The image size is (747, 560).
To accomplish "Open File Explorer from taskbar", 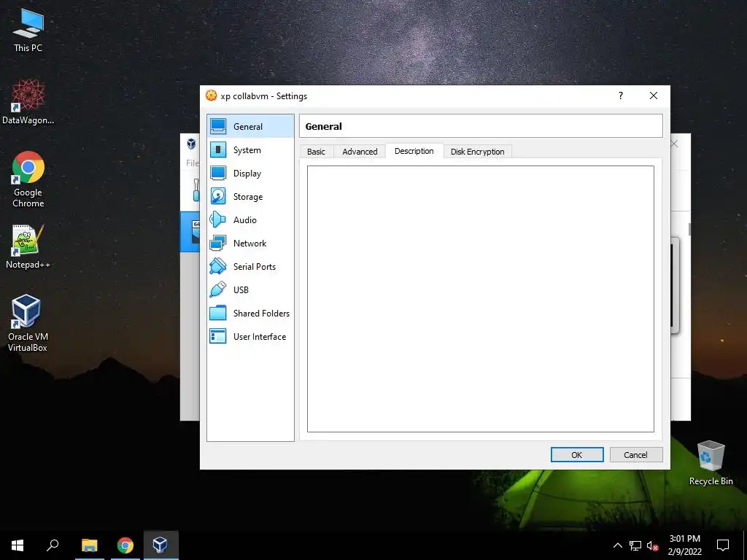I will [x=90, y=545].
